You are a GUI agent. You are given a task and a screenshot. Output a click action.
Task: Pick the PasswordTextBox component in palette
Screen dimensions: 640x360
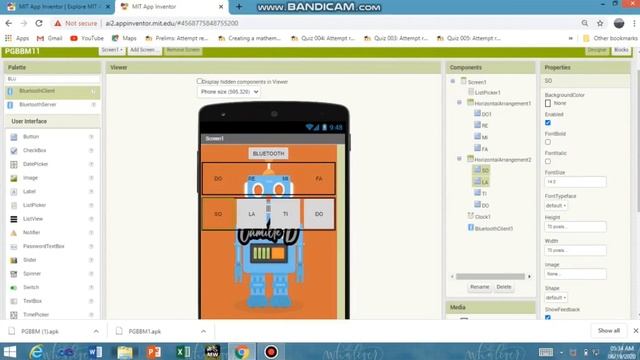[x=43, y=247]
